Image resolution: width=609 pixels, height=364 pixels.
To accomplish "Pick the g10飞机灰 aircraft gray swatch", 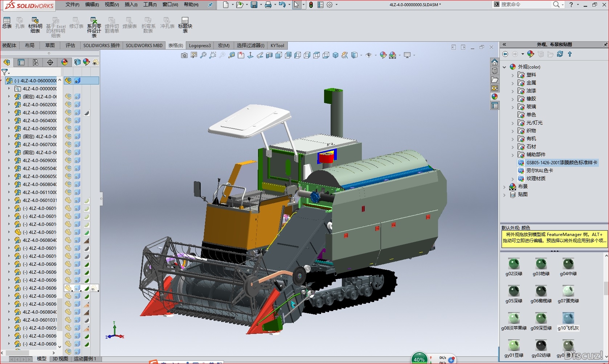I will (x=568, y=322).
